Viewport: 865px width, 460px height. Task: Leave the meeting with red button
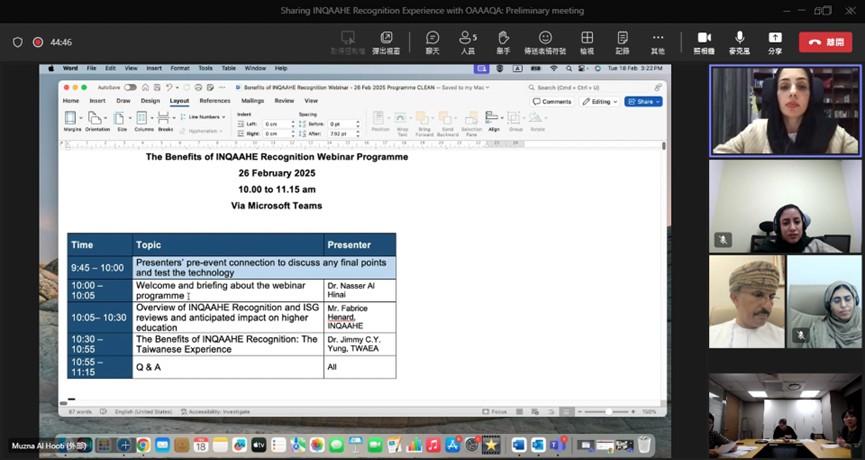point(825,42)
